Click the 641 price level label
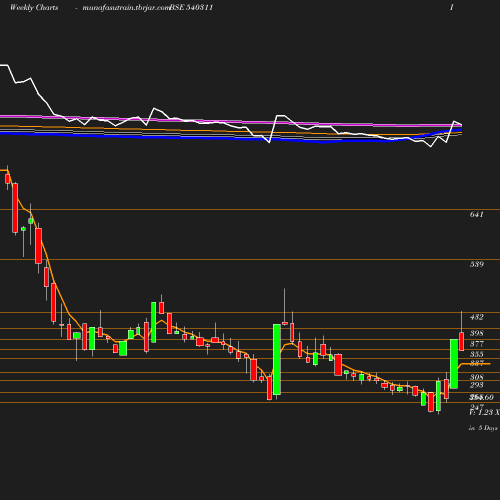Image resolution: width=500 pixels, height=500 pixels. [476, 214]
